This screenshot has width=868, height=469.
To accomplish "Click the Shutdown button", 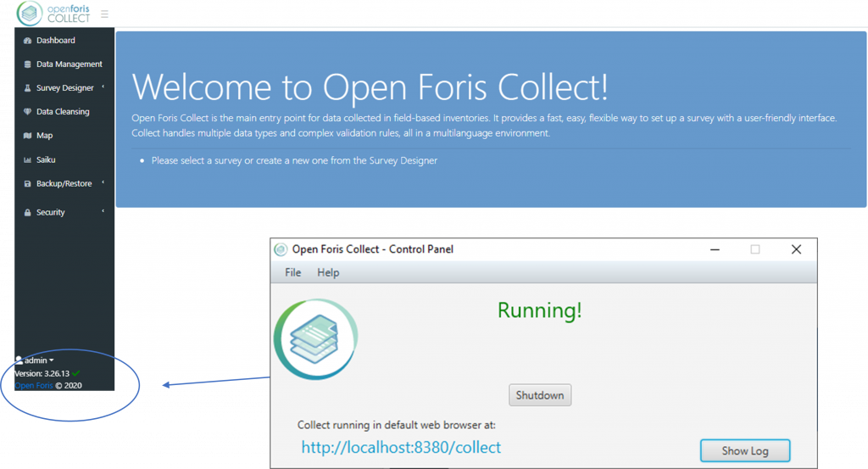I will (540, 395).
